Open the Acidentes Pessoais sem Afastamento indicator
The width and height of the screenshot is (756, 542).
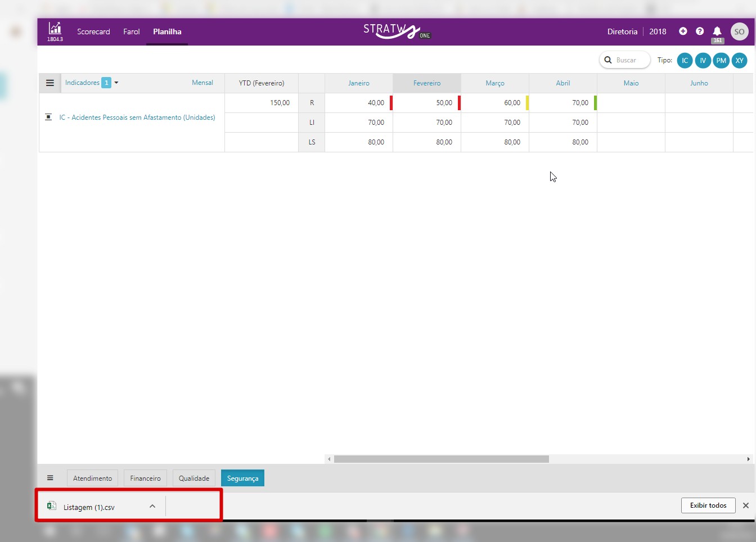click(137, 118)
